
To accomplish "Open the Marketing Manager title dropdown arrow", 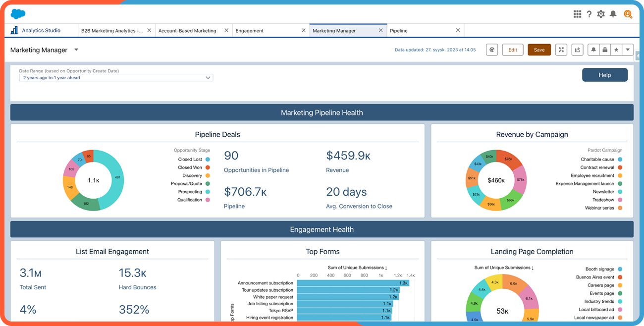I will [x=76, y=50].
